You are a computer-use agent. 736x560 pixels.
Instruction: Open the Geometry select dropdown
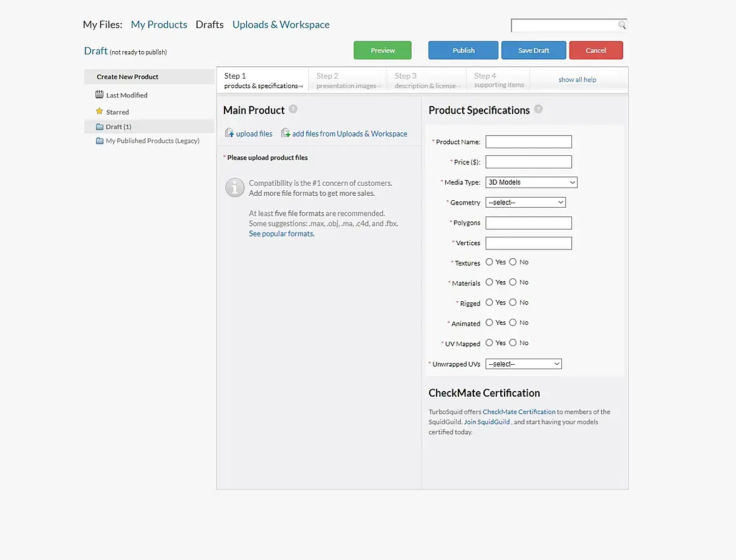(x=525, y=202)
